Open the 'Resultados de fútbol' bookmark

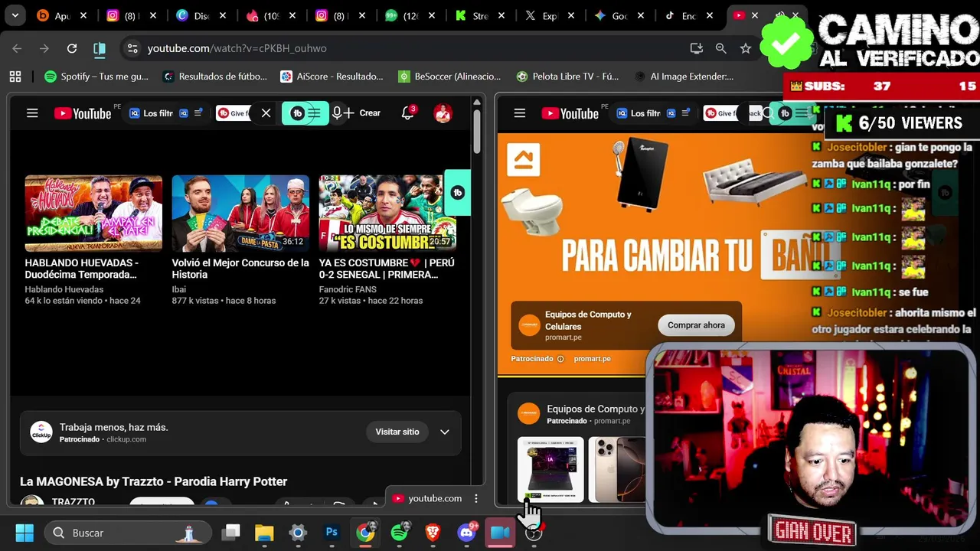tap(215, 77)
